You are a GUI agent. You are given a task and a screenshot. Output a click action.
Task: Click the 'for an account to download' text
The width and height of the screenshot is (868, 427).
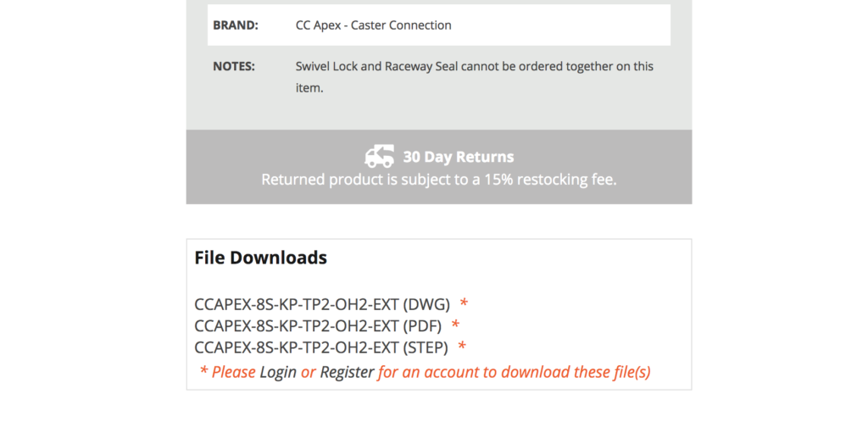(514, 372)
